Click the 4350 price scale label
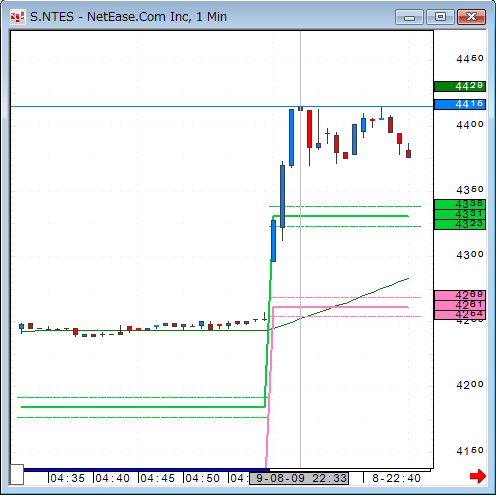 (470, 190)
